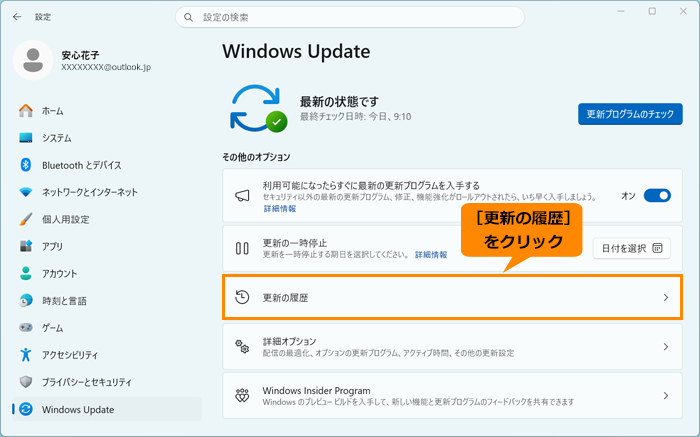The height and width of the screenshot is (437, 700).
Task: Click the pause icon beside 更新の一時停止
Action: pos(242,248)
